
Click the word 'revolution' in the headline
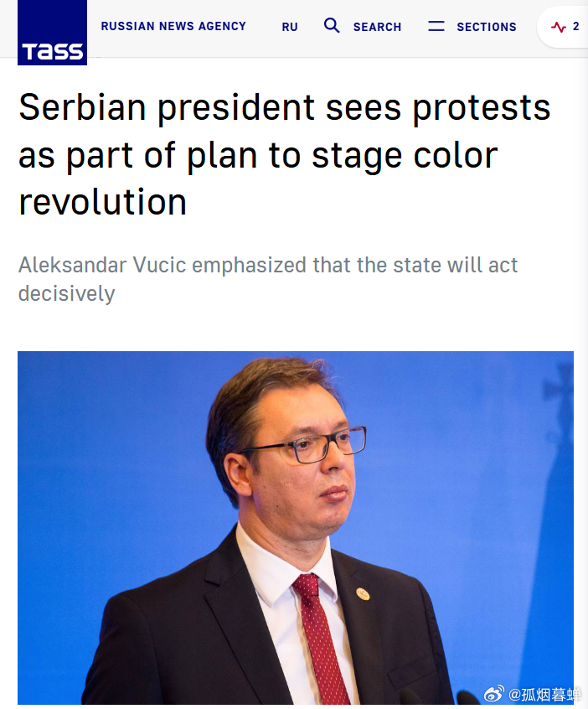102,202
